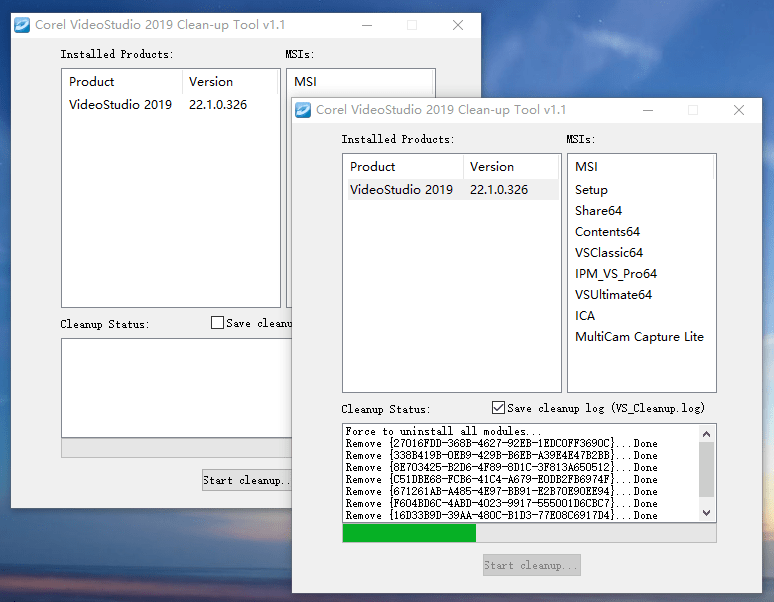
Task: Click the Version column header in the front window
Action: click(510, 167)
